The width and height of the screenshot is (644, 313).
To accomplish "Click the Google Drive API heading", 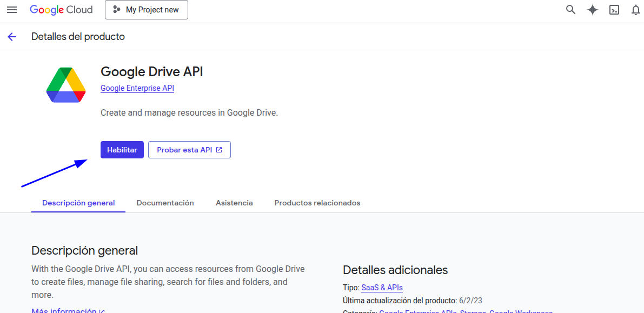I will point(151,71).
